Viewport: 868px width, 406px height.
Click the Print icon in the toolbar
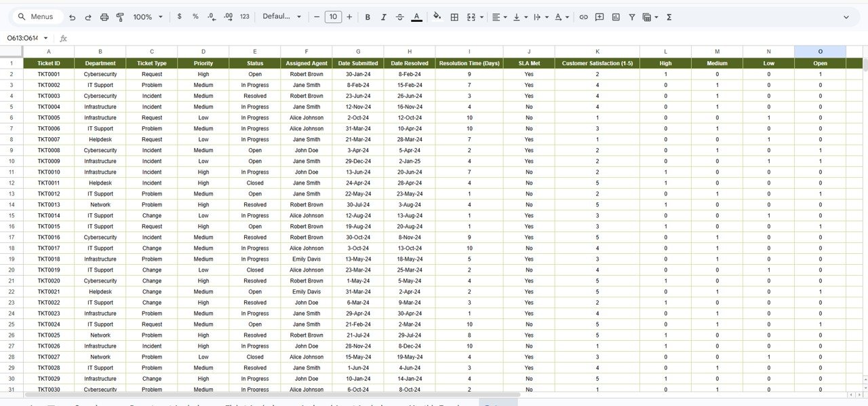tap(104, 16)
